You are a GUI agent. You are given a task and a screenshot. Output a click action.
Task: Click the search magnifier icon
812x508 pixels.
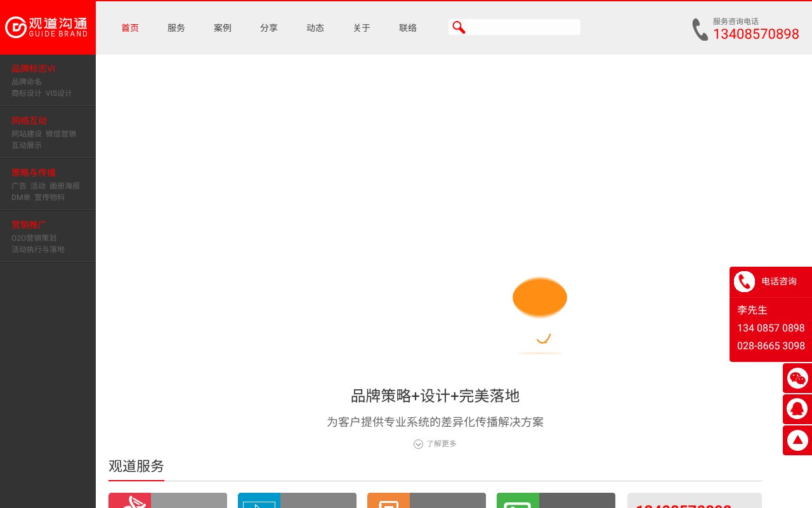coord(459,27)
